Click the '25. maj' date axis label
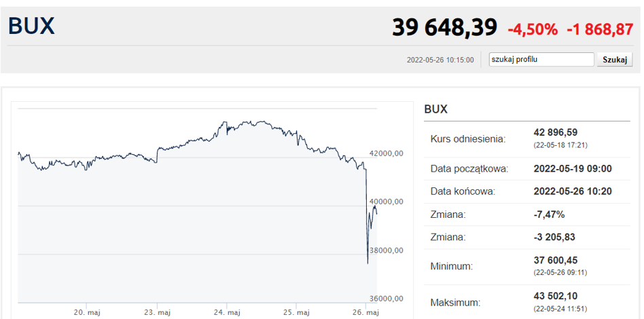 click(x=298, y=312)
